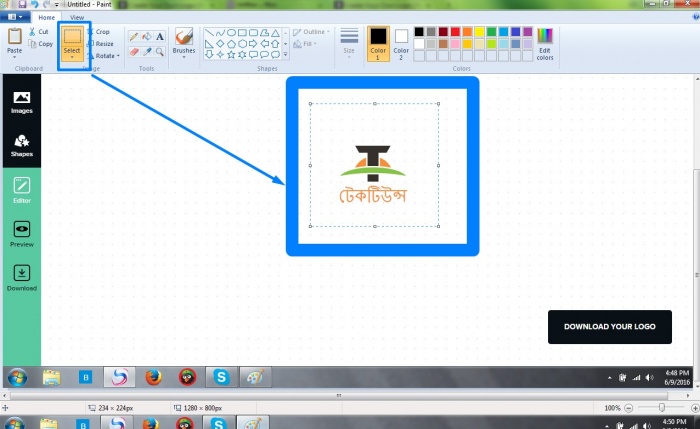Open the Brushes dropdown arrow
700x429 pixels.
183,57
